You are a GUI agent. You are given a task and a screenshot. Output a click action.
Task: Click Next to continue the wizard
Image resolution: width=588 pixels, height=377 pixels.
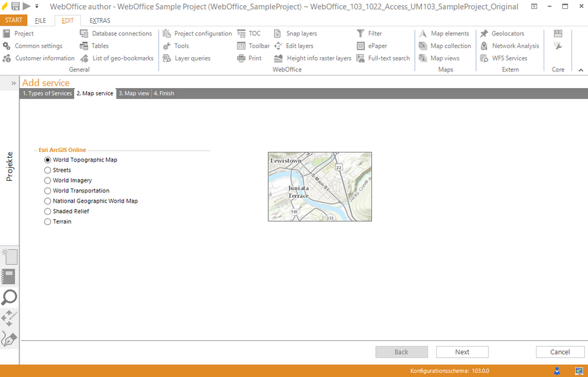[x=462, y=352]
